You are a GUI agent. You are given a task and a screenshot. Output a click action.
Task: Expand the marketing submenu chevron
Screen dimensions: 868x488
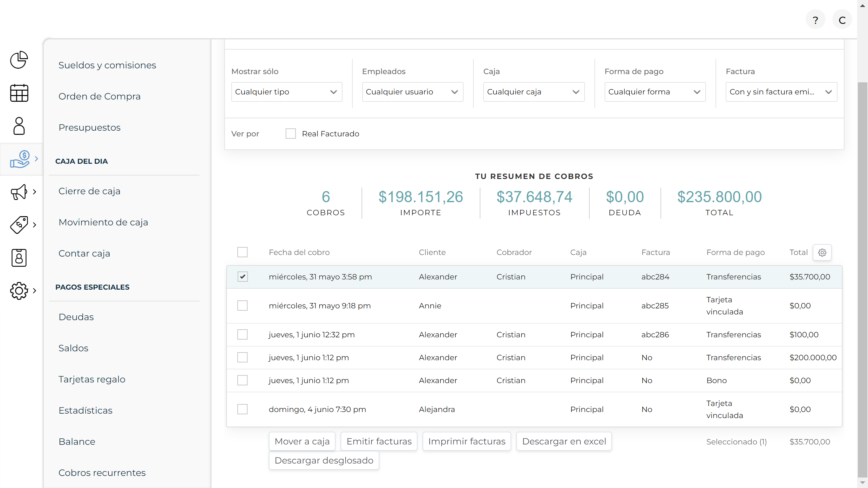click(34, 192)
